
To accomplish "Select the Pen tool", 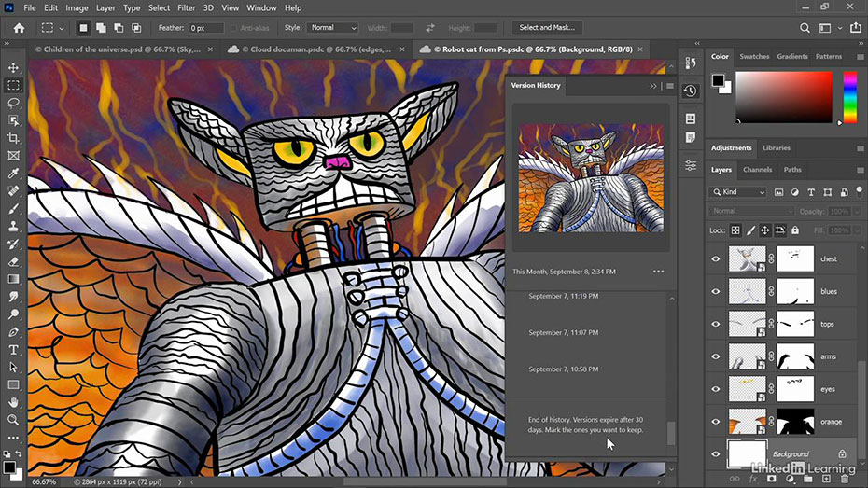I will 13,332.
